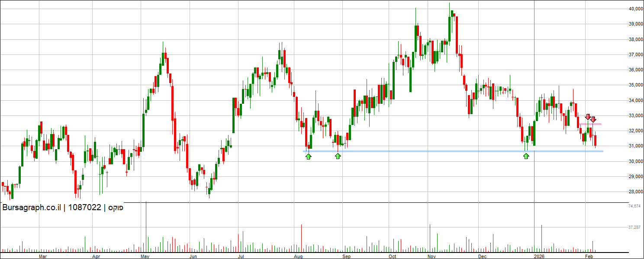Viewport: 644px width, 259px height.
Task: Click the green up arrow under late August low
Action: (338, 156)
